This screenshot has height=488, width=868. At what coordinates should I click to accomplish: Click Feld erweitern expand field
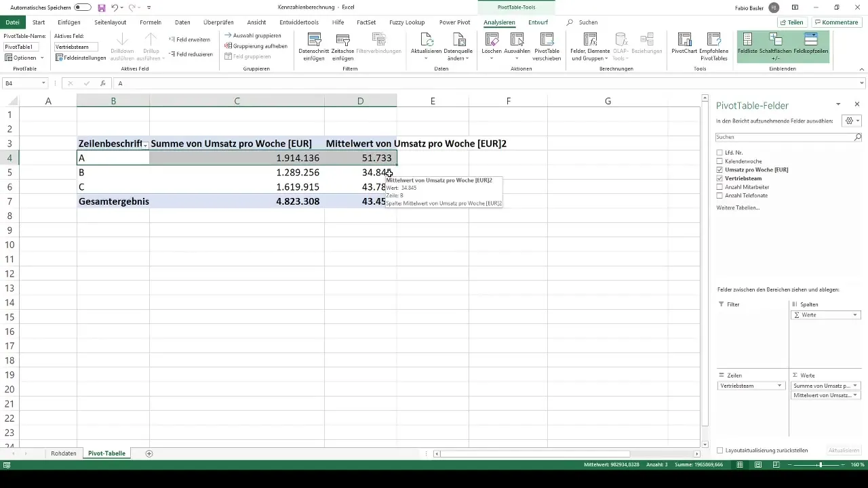coord(190,39)
